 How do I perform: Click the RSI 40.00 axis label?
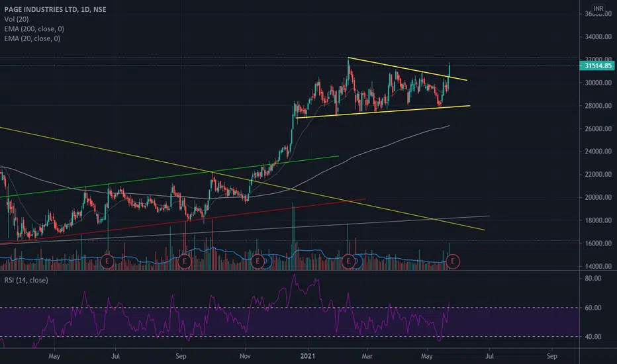click(x=593, y=337)
